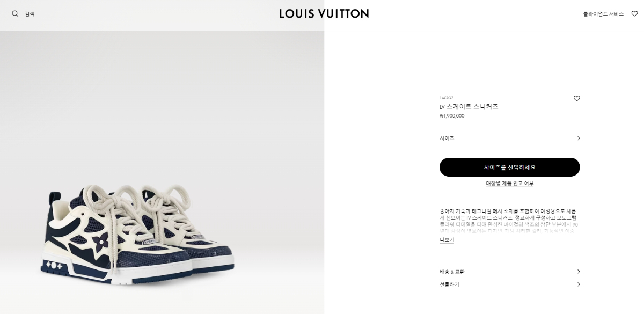
Task: Select the LV 스케이트 스니커즈 product title
Action: pyautogui.click(x=469, y=107)
